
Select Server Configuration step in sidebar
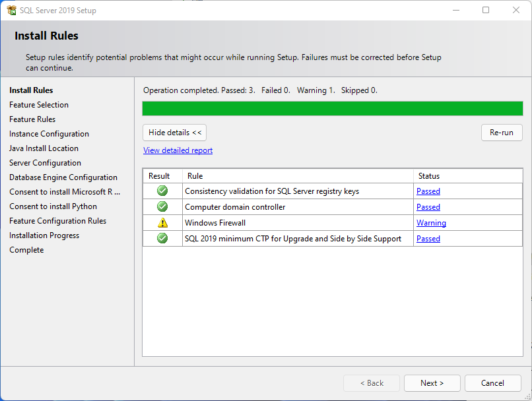pos(45,163)
